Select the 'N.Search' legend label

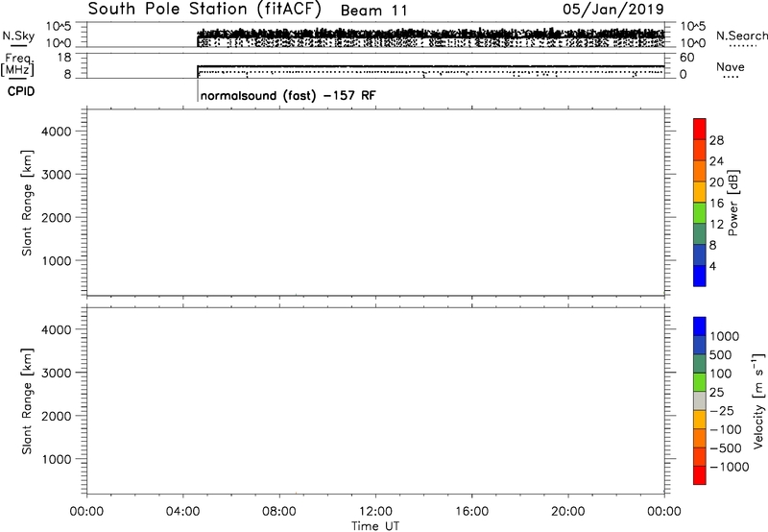click(x=741, y=36)
